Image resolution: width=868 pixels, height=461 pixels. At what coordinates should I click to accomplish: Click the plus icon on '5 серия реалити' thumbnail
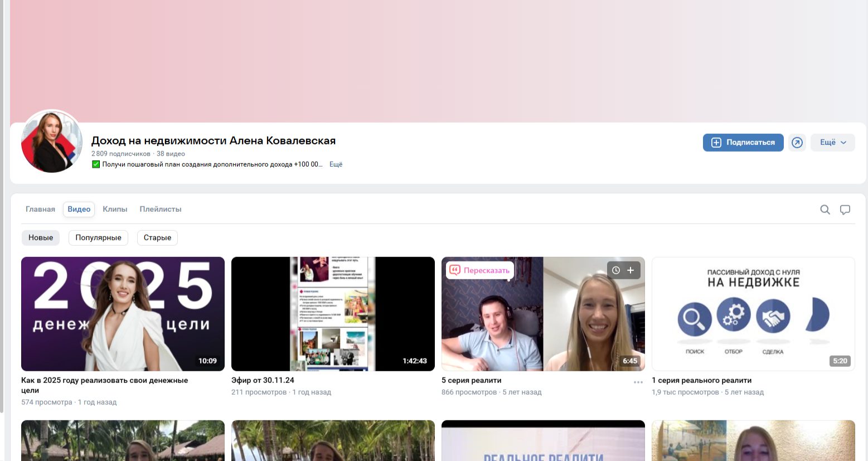coord(631,270)
